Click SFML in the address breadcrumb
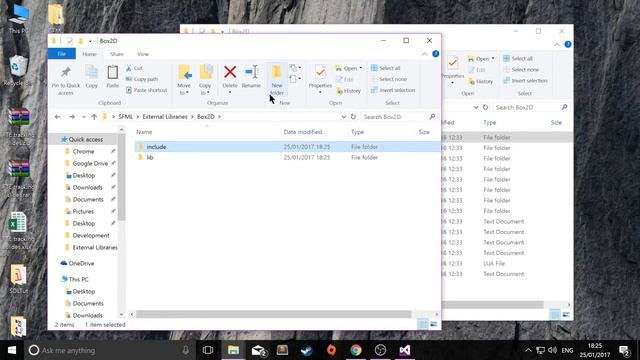 (125, 117)
